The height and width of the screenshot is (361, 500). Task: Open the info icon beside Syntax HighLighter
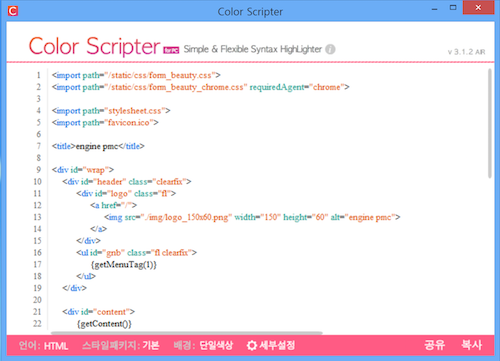coord(330,49)
